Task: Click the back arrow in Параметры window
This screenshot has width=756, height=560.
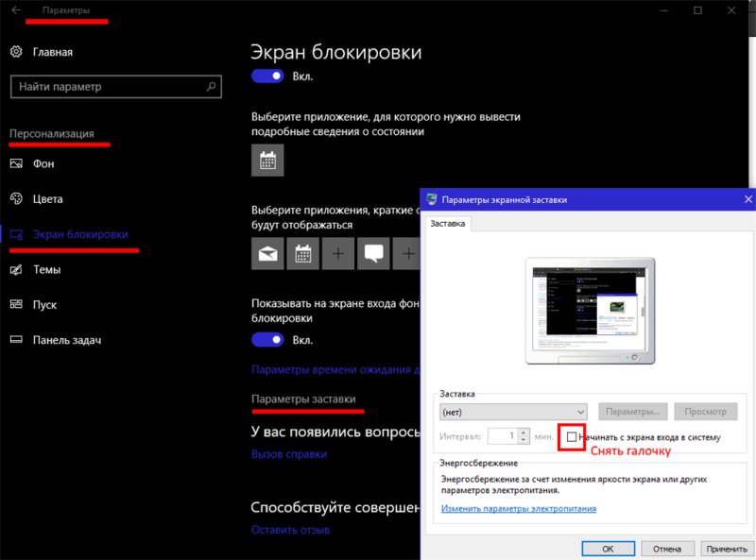Action: [x=16, y=10]
